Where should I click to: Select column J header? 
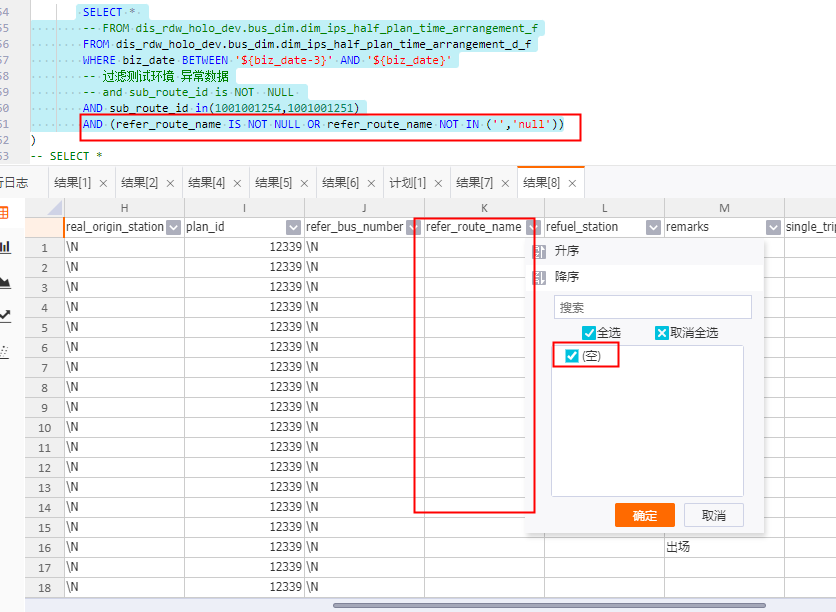pyautogui.click(x=364, y=208)
